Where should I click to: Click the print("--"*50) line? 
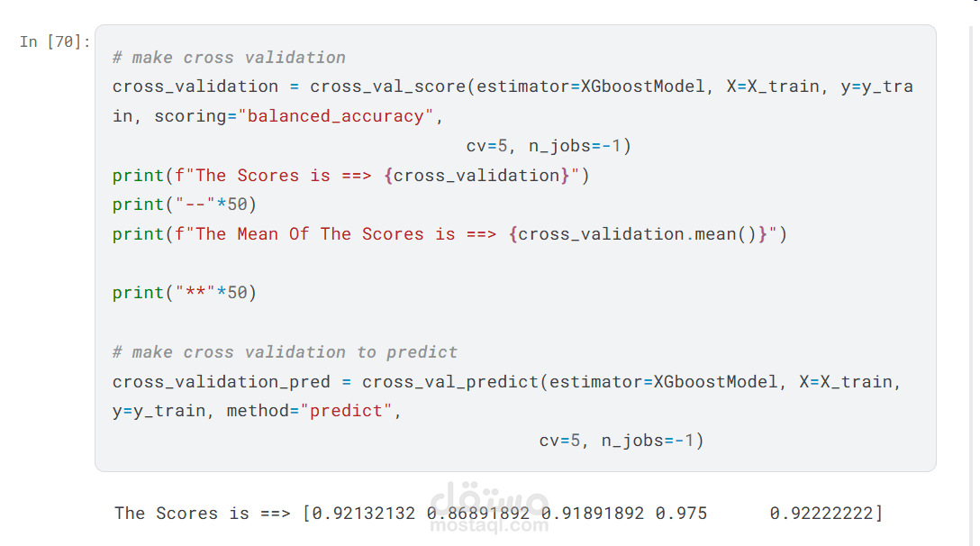(x=185, y=205)
